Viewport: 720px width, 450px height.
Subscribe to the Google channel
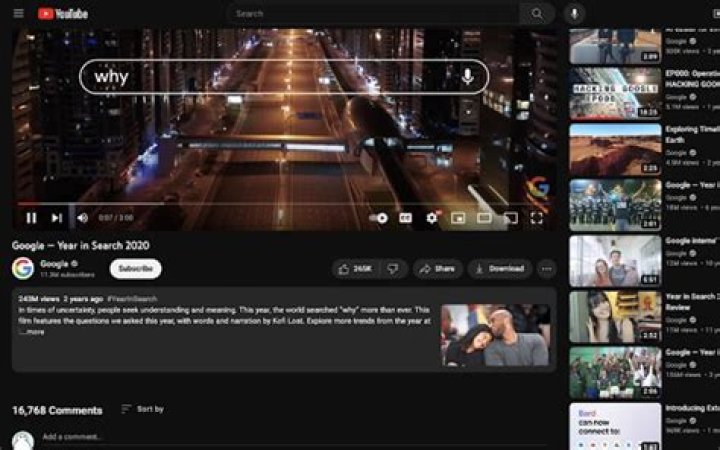pos(135,269)
